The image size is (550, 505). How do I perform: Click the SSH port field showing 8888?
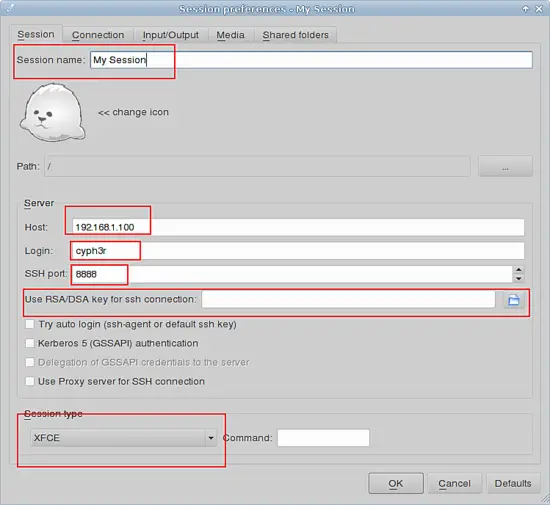pyautogui.click(x=292, y=274)
